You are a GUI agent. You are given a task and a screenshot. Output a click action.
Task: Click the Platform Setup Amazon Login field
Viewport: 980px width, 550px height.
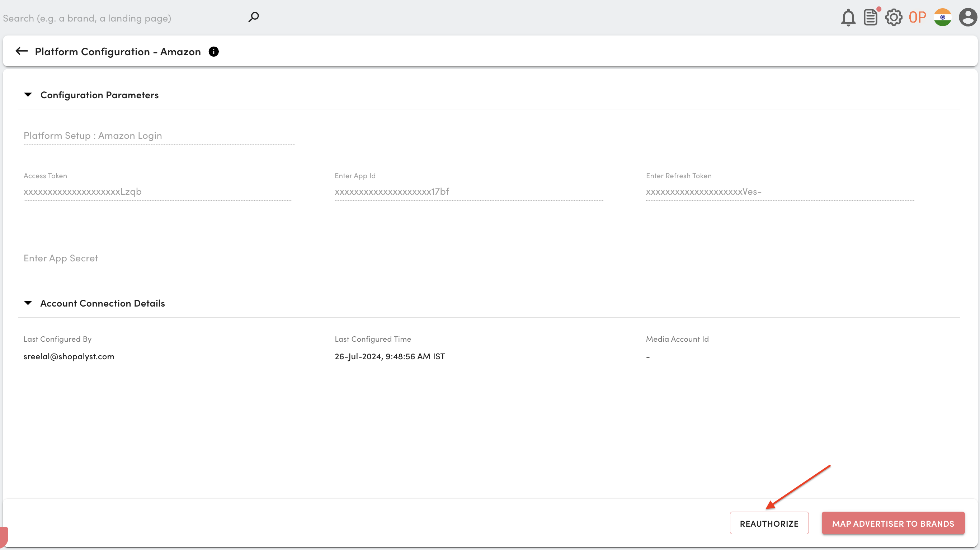click(x=158, y=136)
